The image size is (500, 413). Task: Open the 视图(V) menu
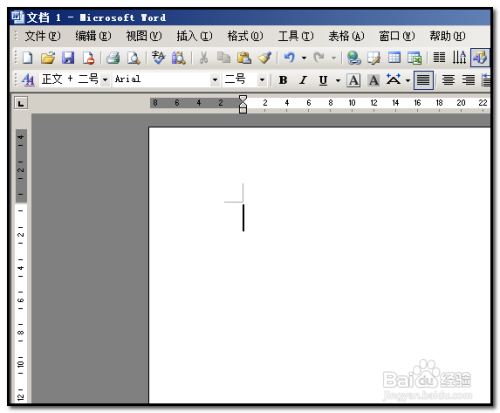point(144,36)
